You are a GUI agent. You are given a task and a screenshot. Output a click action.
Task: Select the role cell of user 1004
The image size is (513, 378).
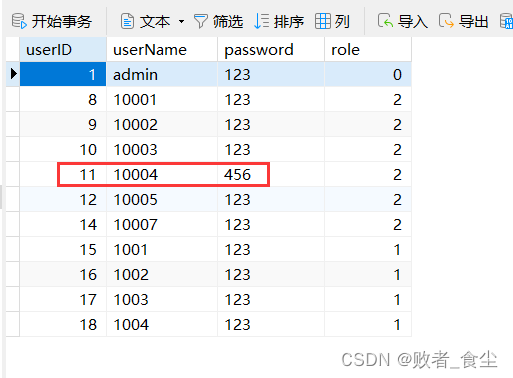coord(368,324)
